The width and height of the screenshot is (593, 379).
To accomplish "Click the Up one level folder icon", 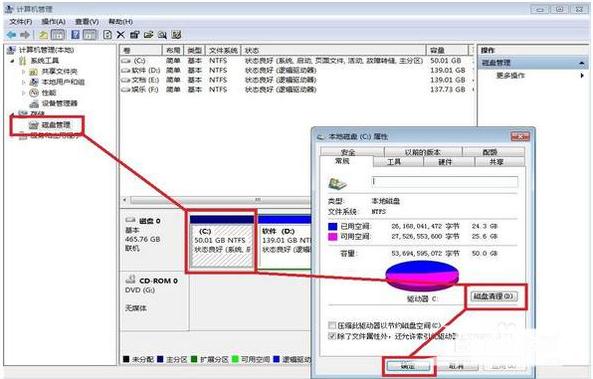I will point(43,35).
